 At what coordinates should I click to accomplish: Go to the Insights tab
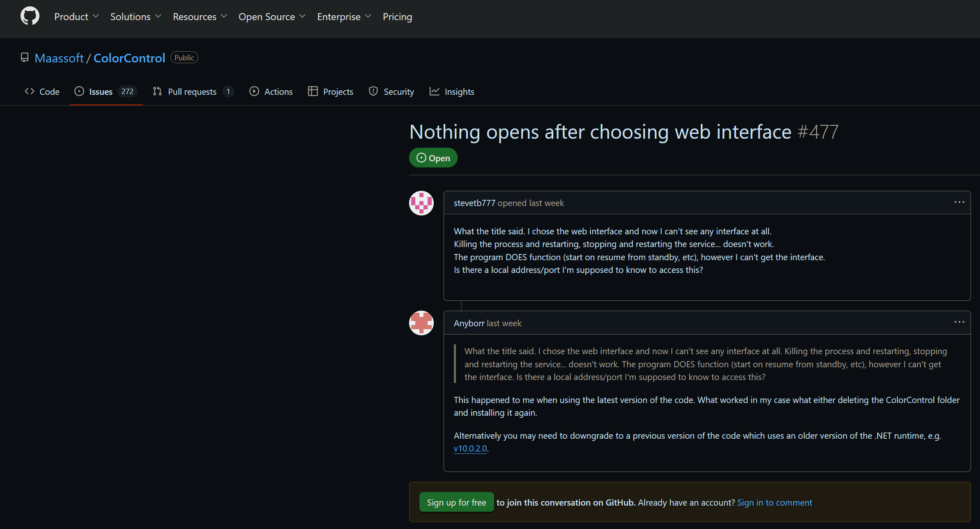[x=452, y=92]
